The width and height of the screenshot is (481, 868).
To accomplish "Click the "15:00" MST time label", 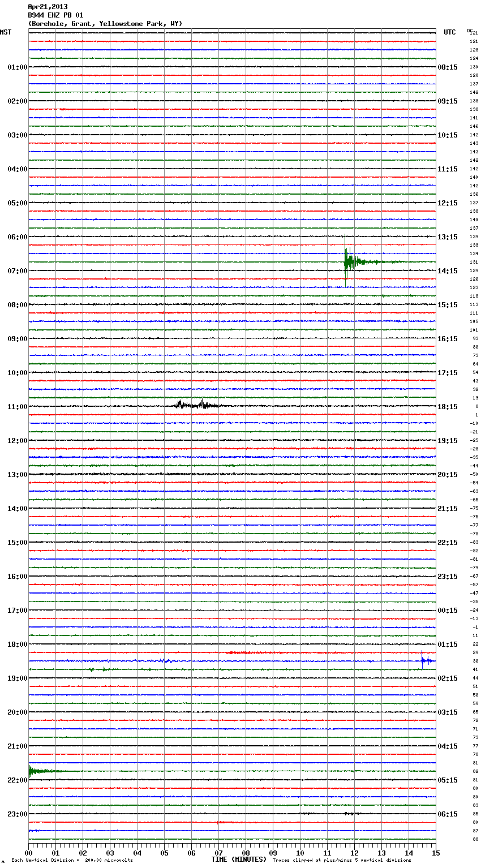I will [18, 543].
